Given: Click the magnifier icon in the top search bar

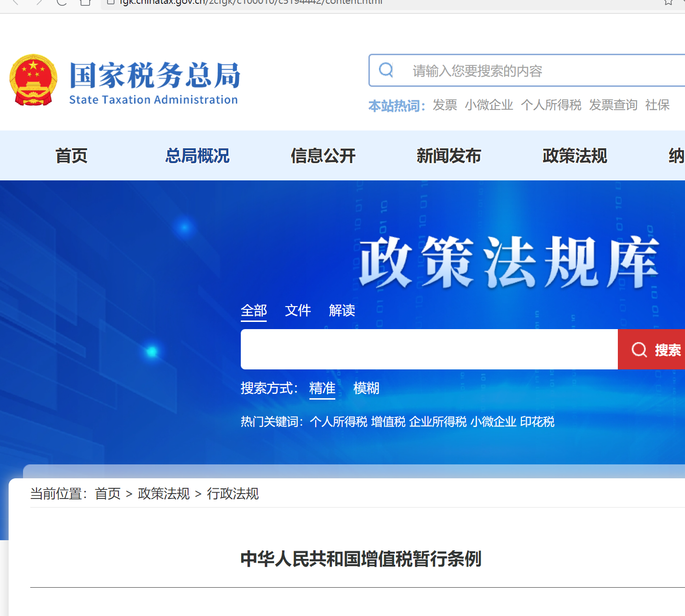Looking at the screenshot, I should 386,70.
